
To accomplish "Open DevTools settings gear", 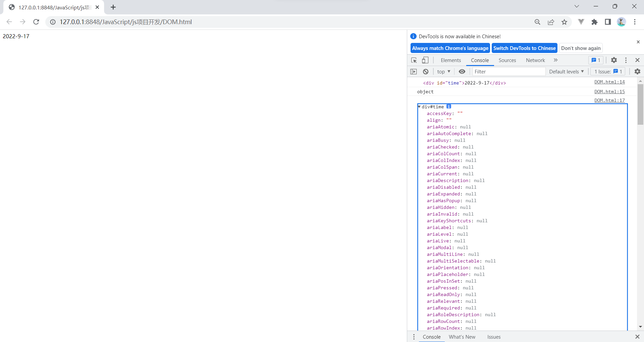I will (614, 60).
